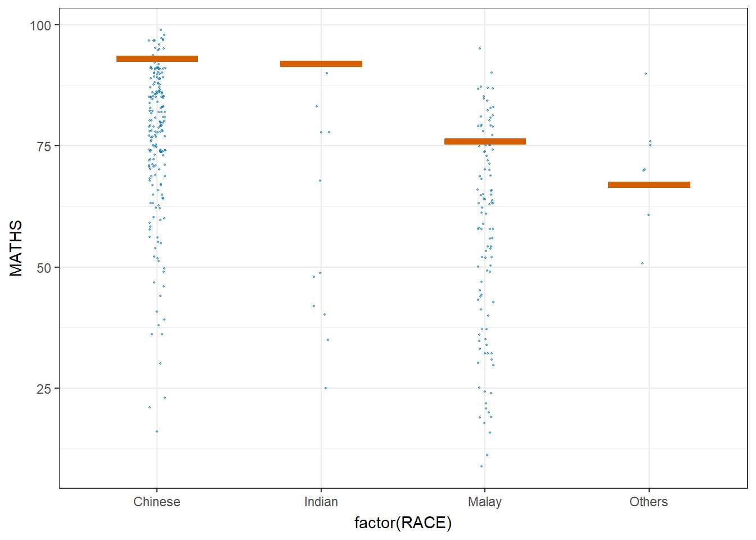Click the factor(RACE) x-axis title
The image size is (756, 540).
pos(403,523)
